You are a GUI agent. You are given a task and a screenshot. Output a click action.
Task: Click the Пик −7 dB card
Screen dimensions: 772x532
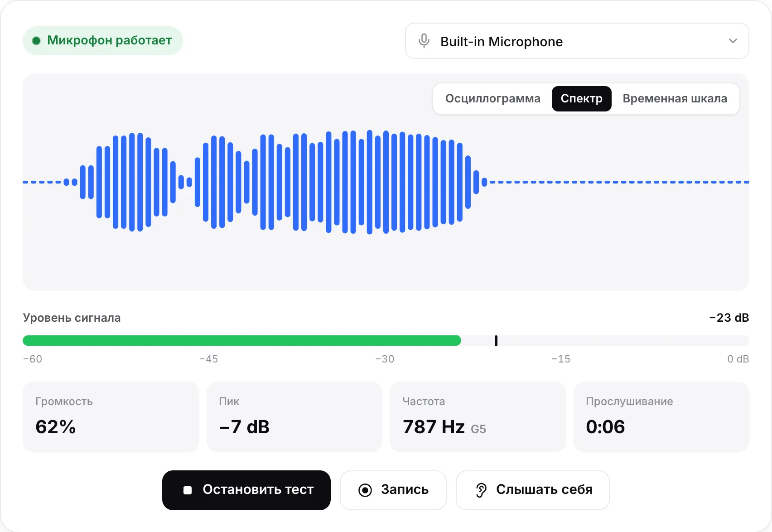[294, 417]
